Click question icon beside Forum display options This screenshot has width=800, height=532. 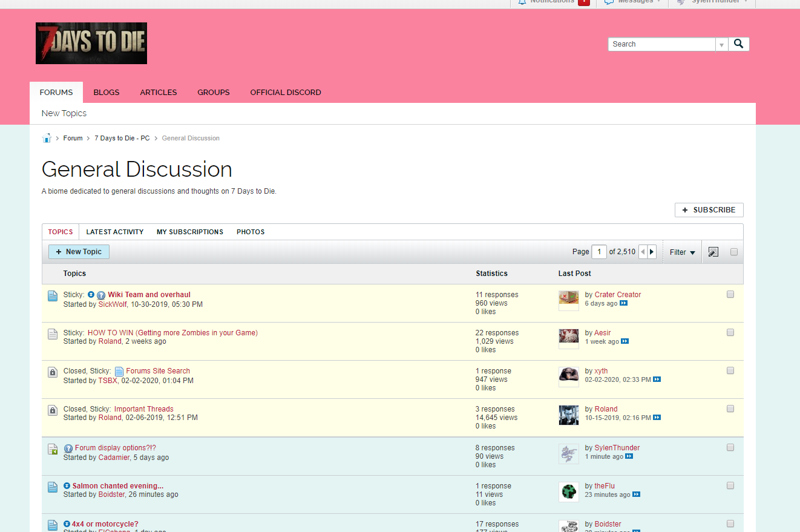68,448
